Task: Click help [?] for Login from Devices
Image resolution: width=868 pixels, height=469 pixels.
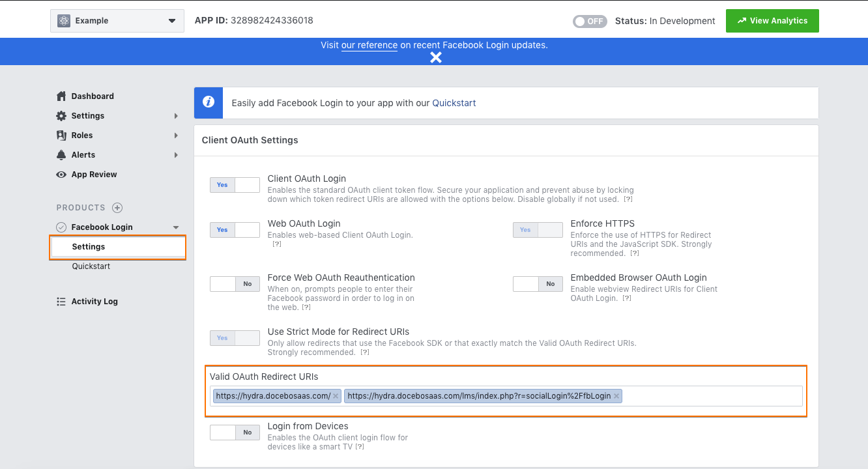Action: [360, 447]
